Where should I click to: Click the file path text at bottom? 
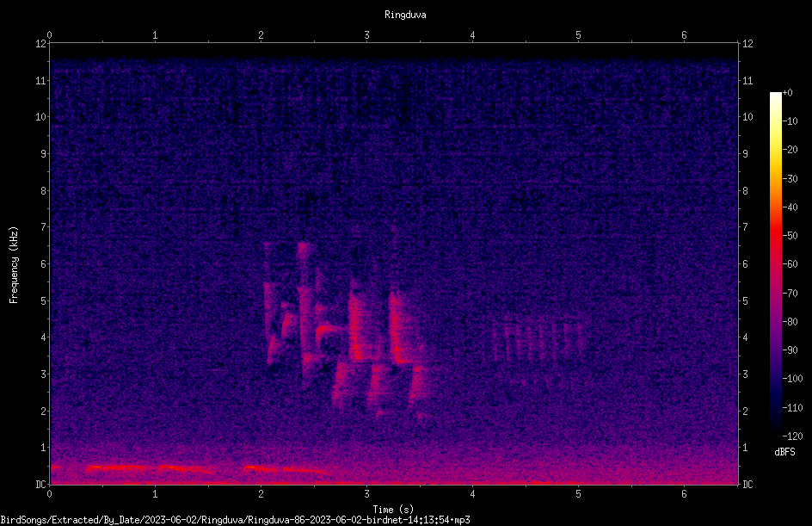click(235, 520)
